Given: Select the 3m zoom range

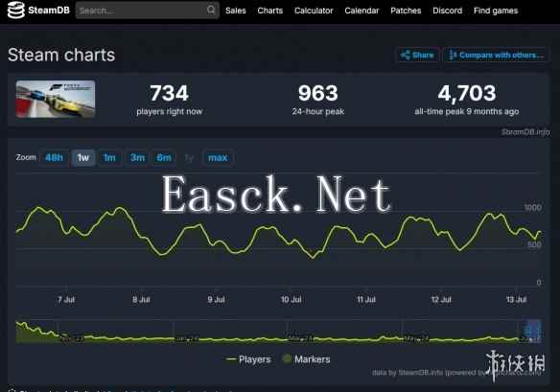Looking at the screenshot, I should 137,157.
